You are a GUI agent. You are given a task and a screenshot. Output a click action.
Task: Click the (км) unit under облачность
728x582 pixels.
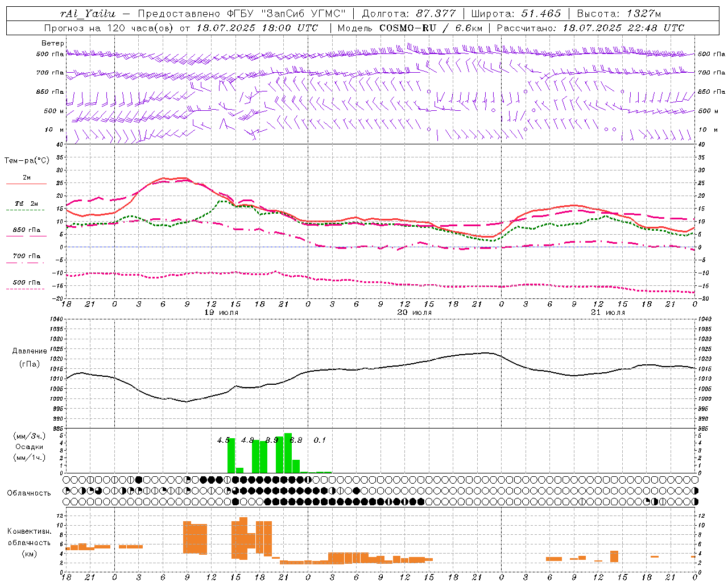tap(30, 554)
